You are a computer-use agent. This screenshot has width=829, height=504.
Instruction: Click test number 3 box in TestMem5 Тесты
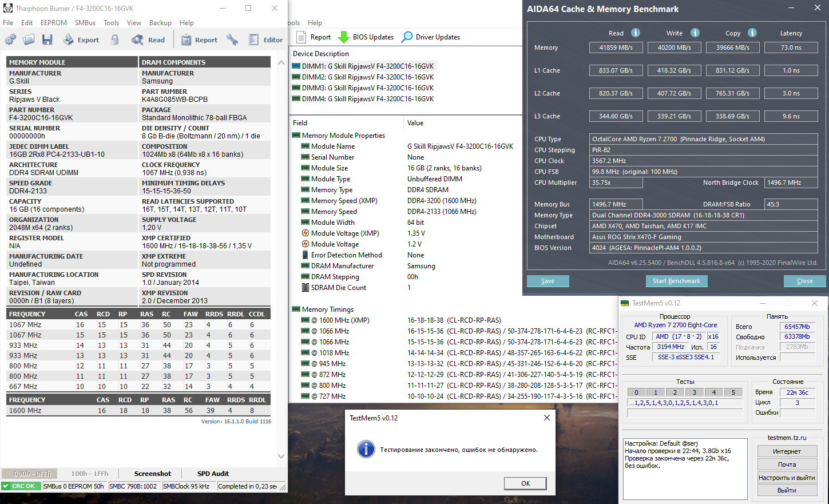(x=694, y=392)
